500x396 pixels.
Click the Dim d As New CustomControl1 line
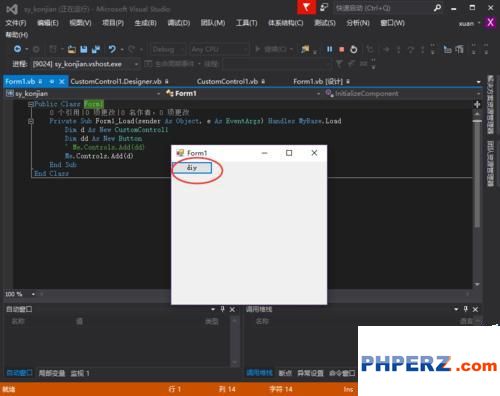116,130
